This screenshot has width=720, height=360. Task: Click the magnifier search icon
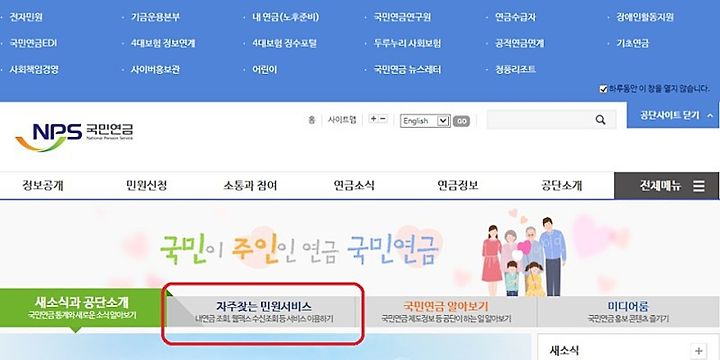point(600,120)
